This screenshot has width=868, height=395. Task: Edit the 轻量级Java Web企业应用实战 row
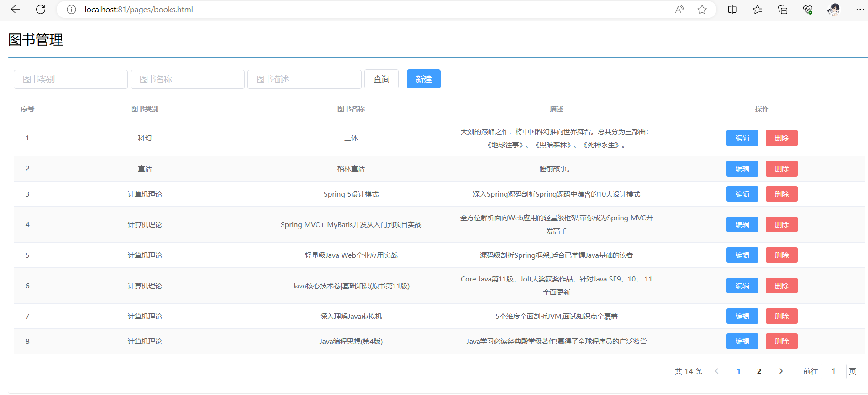[742, 255]
